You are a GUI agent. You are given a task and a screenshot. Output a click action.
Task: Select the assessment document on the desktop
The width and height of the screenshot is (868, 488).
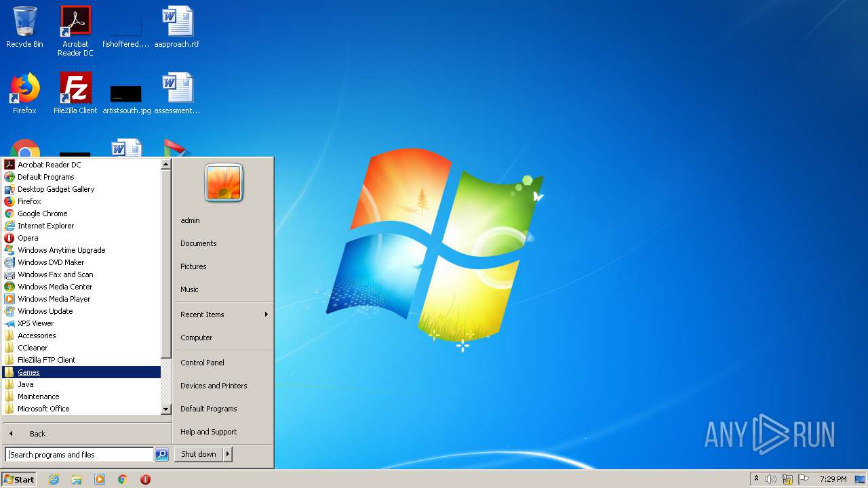[177, 94]
